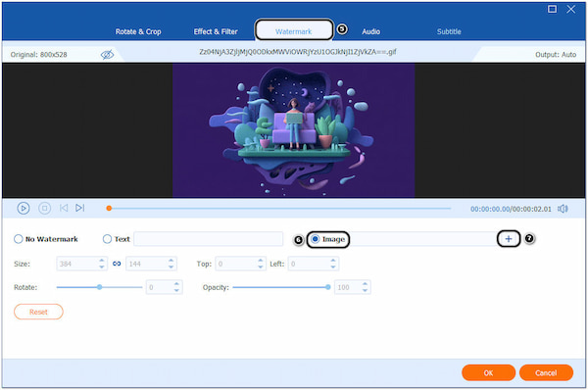Increase the height value with up arrow
Screen dimensions: 588x390
click(x=171, y=261)
